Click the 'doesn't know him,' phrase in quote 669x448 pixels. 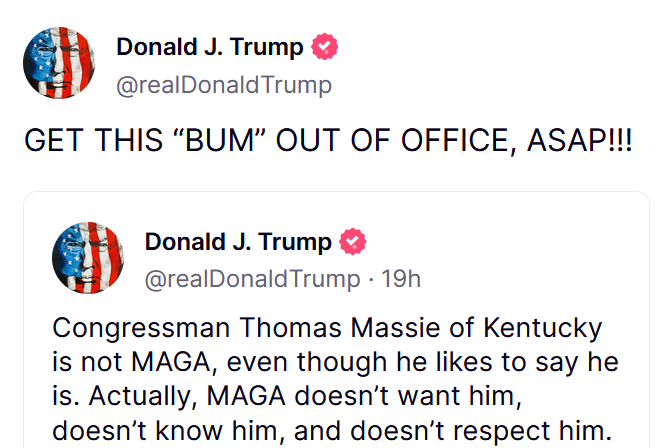tap(169, 431)
